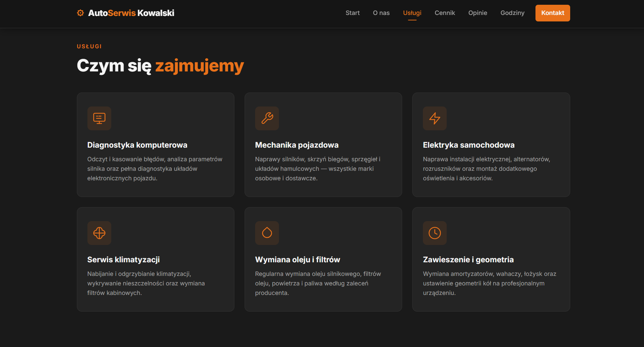This screenshot has width=644, height=347.
Task: Click the clock icon for Zawieszenie i geometria
Action: click(x=435, y=233)
